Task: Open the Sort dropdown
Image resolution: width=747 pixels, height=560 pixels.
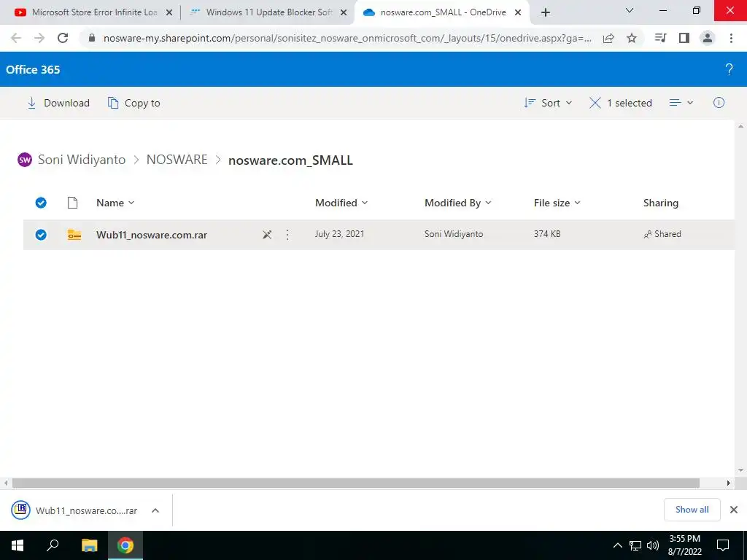Action: pos(548,103)
